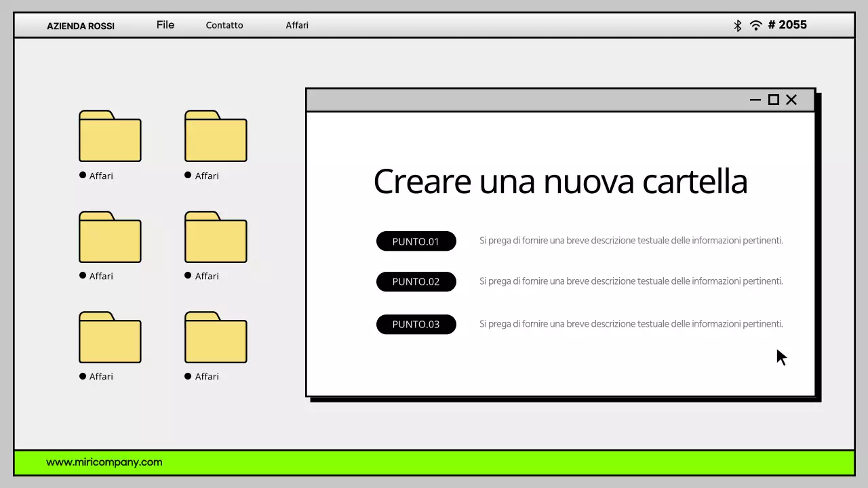Screen dimensions: 868x488
Task: Open the bottom Affari folder in second column
Action: (x=216, y=338)
